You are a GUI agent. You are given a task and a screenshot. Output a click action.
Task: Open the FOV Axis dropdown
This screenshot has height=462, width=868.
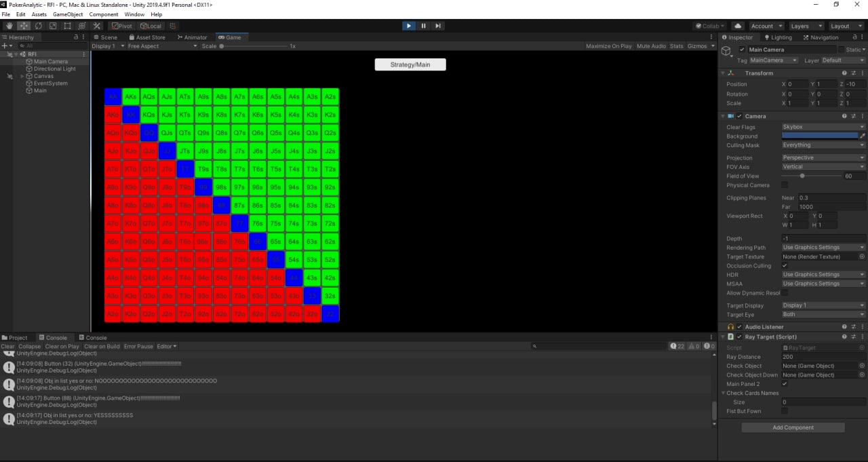pos(823,166)
